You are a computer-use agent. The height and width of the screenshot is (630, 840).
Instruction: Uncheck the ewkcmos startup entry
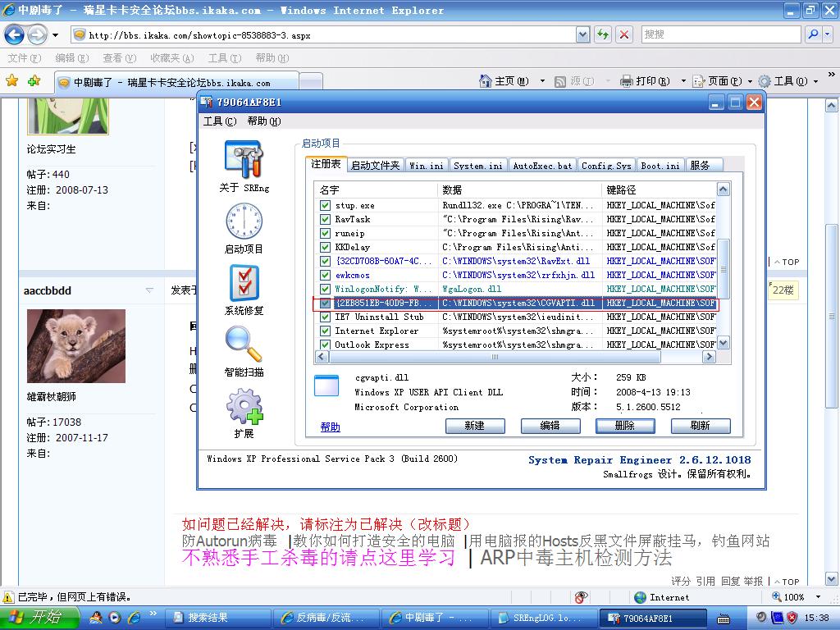(x=325, y=275)
